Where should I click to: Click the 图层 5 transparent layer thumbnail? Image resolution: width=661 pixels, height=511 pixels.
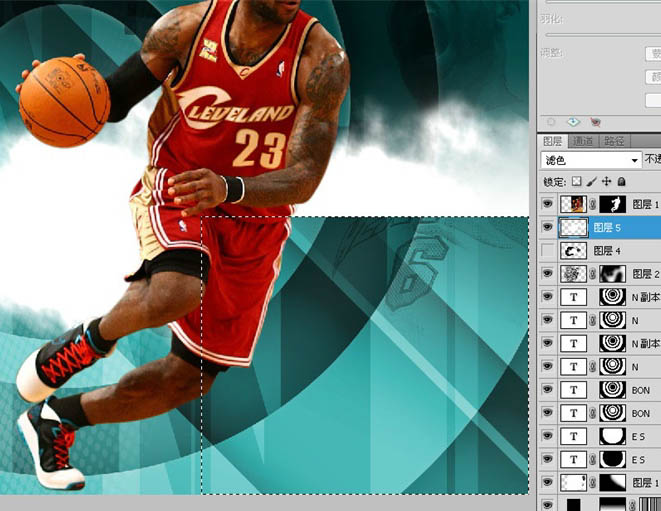click(573, 228)
